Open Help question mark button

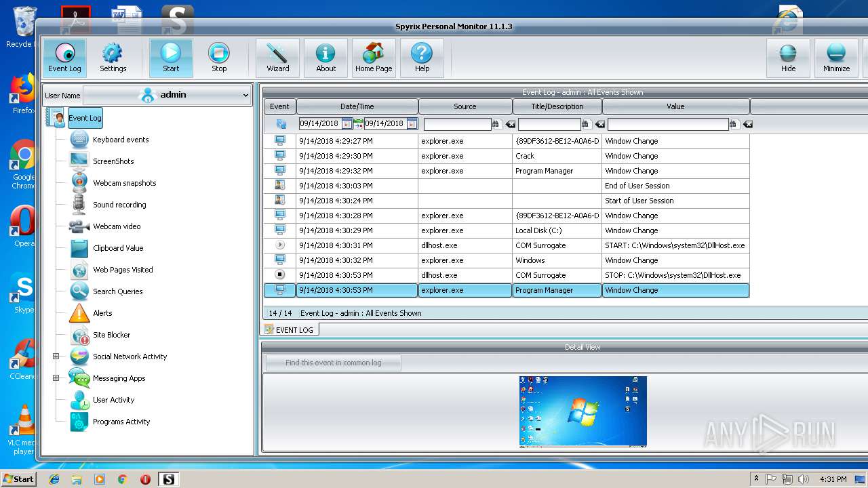[422, 58]
